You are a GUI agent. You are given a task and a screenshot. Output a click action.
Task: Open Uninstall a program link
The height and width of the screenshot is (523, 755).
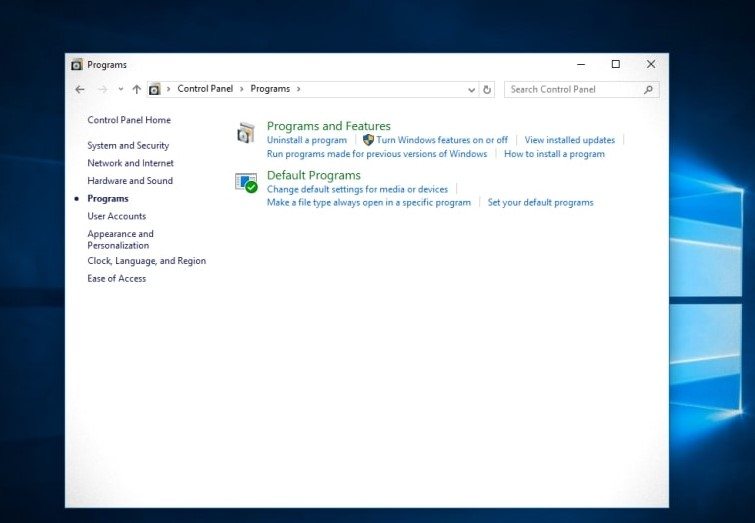307,140
